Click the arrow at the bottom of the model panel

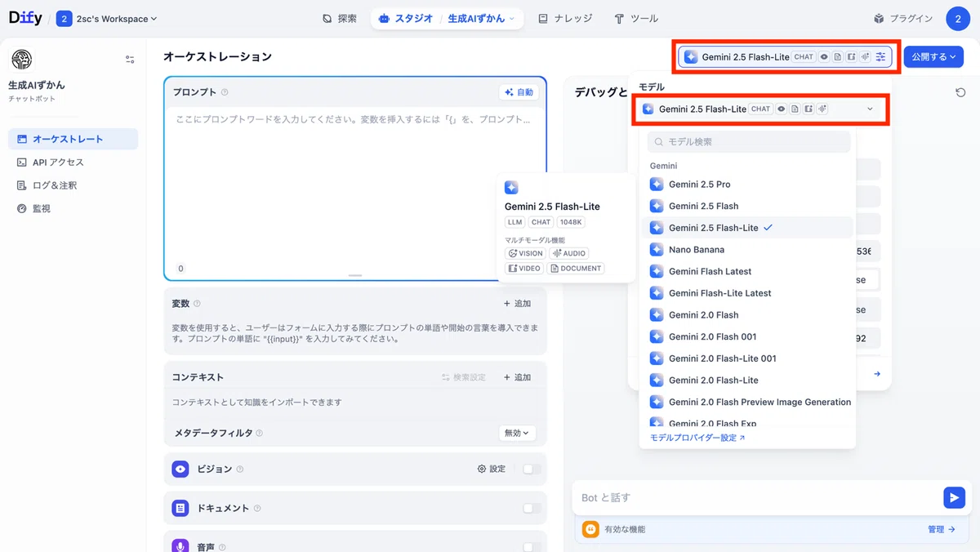click(877, 374)
